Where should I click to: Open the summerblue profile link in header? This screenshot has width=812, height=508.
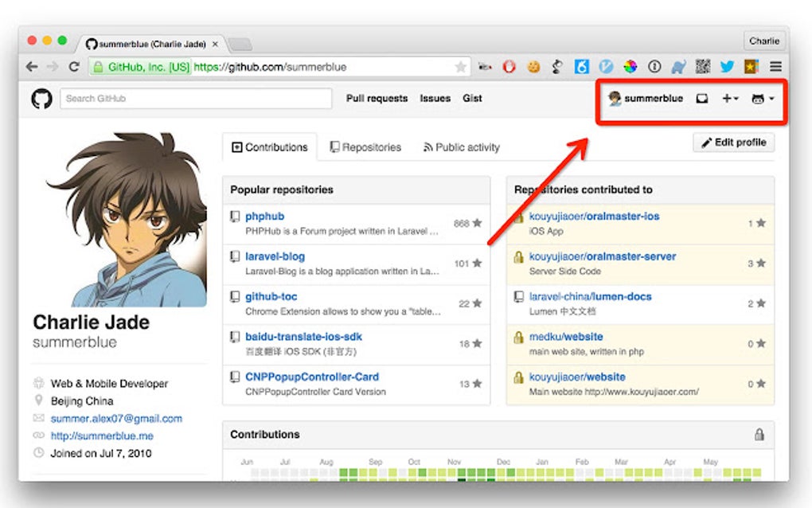(x=646, y=99)
